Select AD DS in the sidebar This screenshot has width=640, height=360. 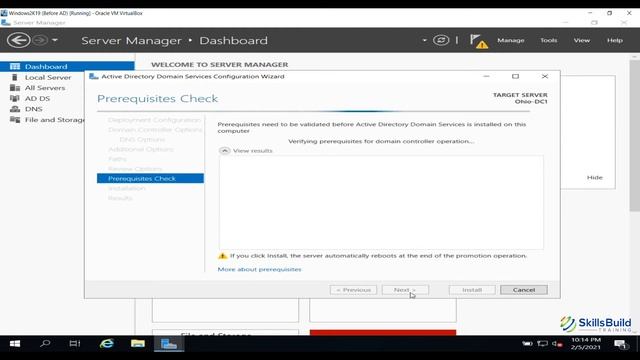[37, 98]
